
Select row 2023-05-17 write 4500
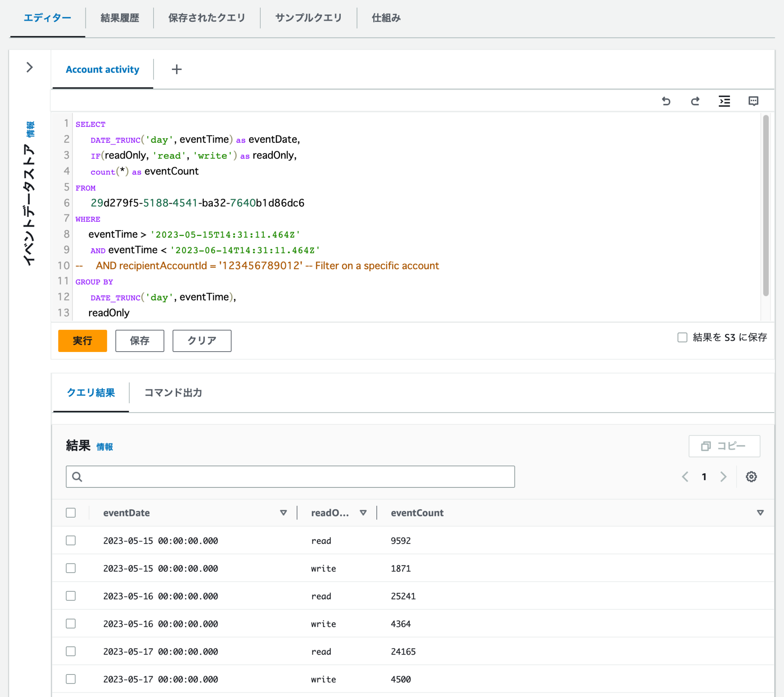70,679
